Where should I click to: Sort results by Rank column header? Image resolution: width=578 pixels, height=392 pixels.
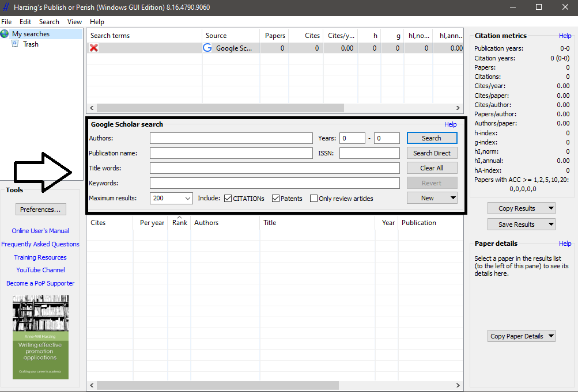[x=180, y=223]
